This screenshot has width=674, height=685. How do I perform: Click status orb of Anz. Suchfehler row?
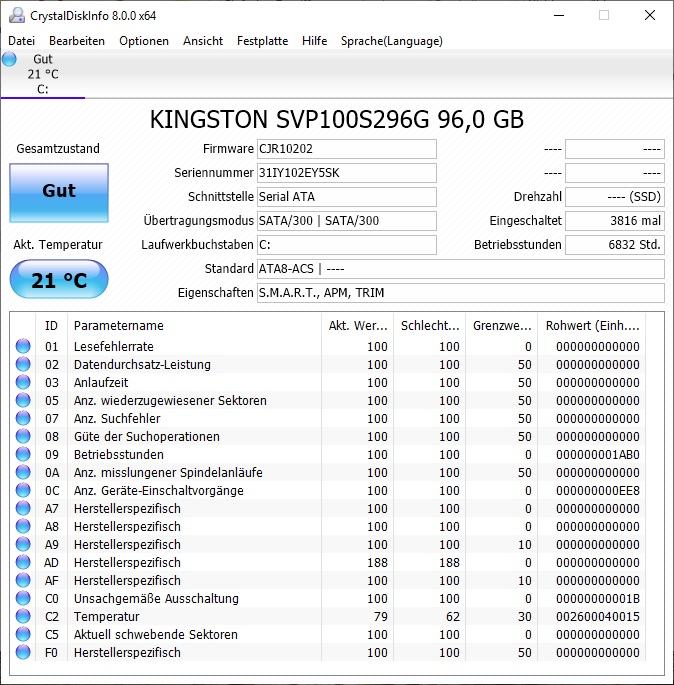(x=23, y=418)
